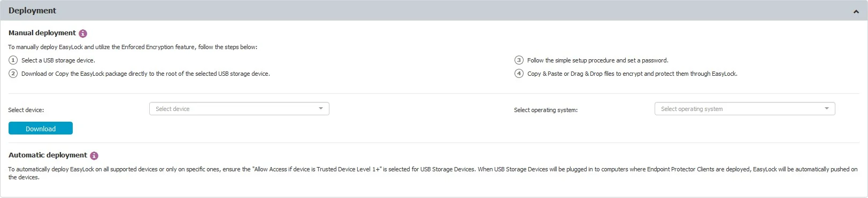This screenshot has height=198, width=868.
Task: Collapse the Deployment panel with the chevron
Action: click(856, 11)
